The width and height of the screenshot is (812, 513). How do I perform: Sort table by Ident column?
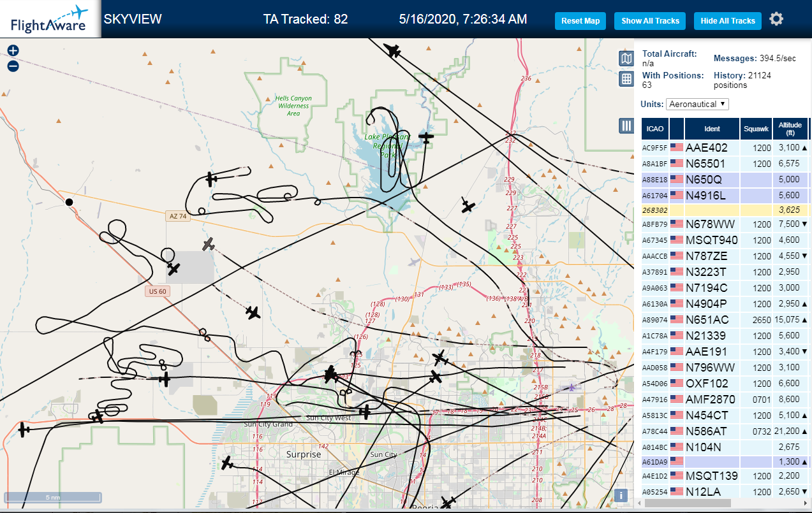(712, 129)
